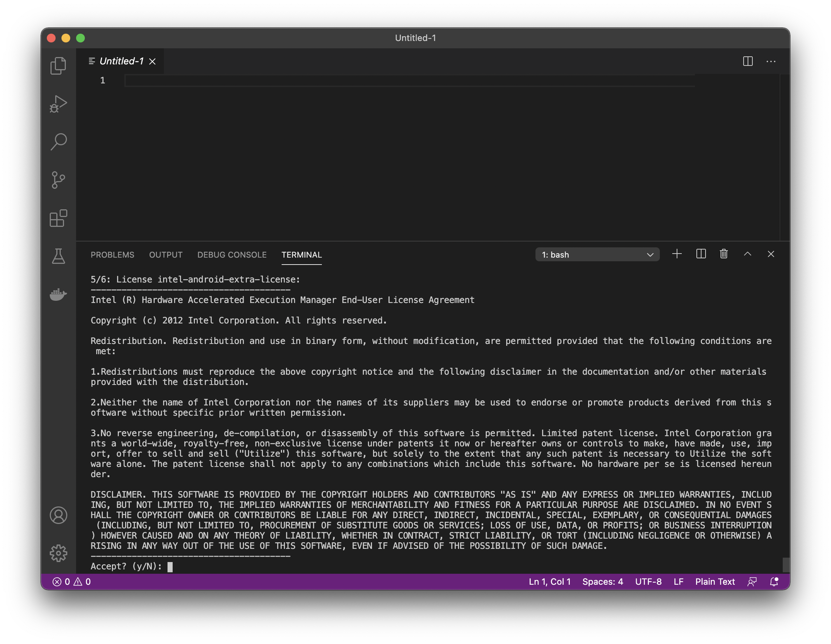Click the errors and warnings status item
The image size is (831, 644).
click(x=72, y=581)
